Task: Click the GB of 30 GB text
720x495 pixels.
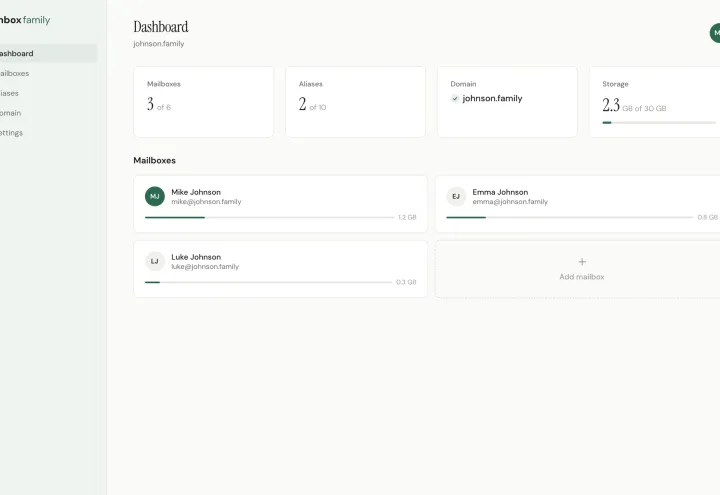Action: coord(644,108)
